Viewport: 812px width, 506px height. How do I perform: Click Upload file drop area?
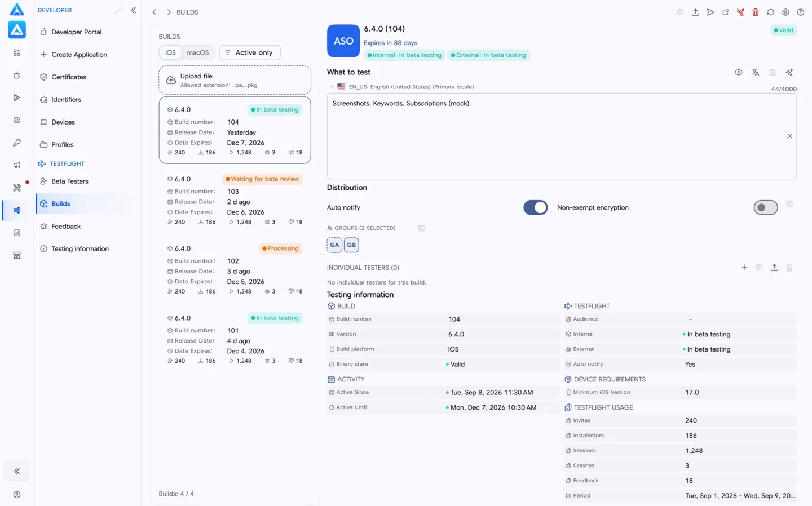[x=235, y=80]
